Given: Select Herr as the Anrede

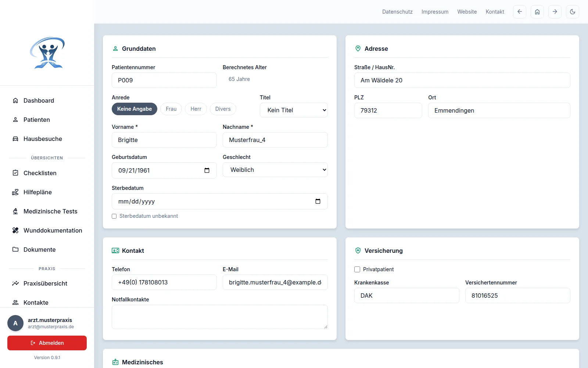Looking at the screenshot, I should click(196, 109).
